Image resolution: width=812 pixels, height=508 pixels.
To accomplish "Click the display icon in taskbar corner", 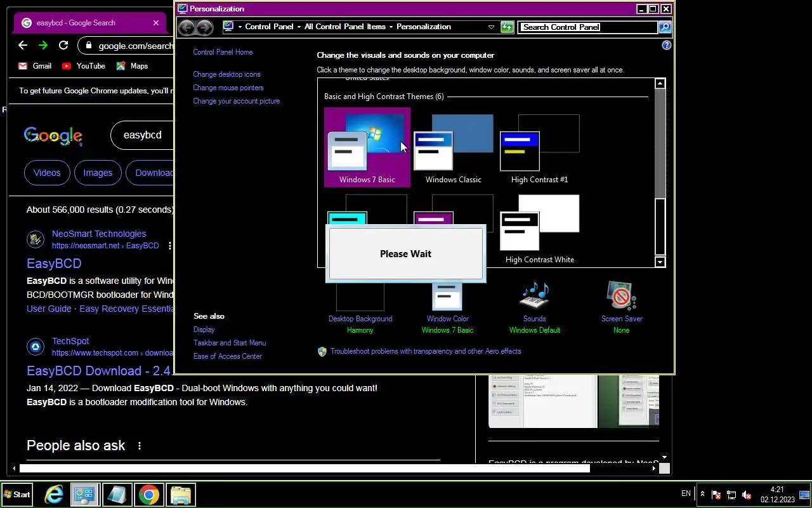I will [804, 495].
